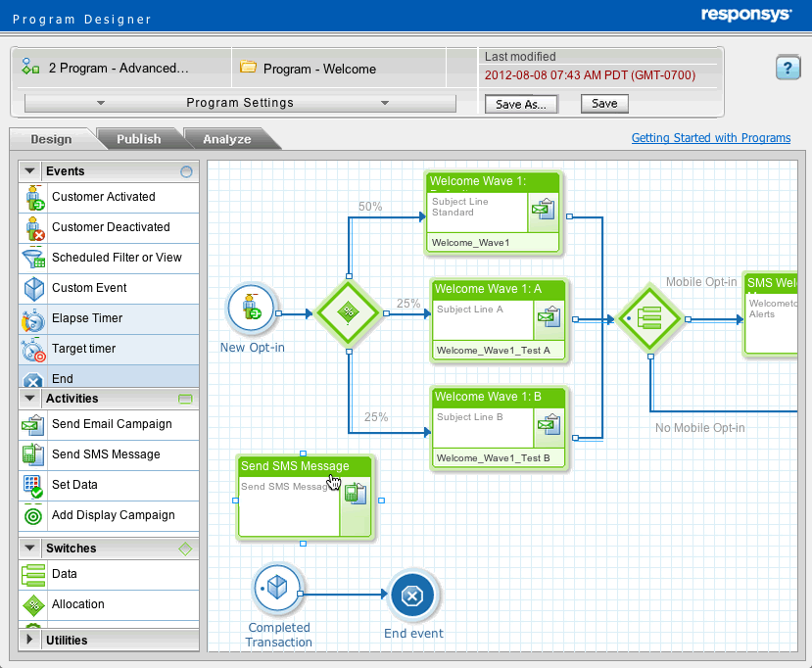This screenshot has height=668, width=812.
Task: Select the Elapse Timer stopwatch icon
Action: click(x=33, y=319)
